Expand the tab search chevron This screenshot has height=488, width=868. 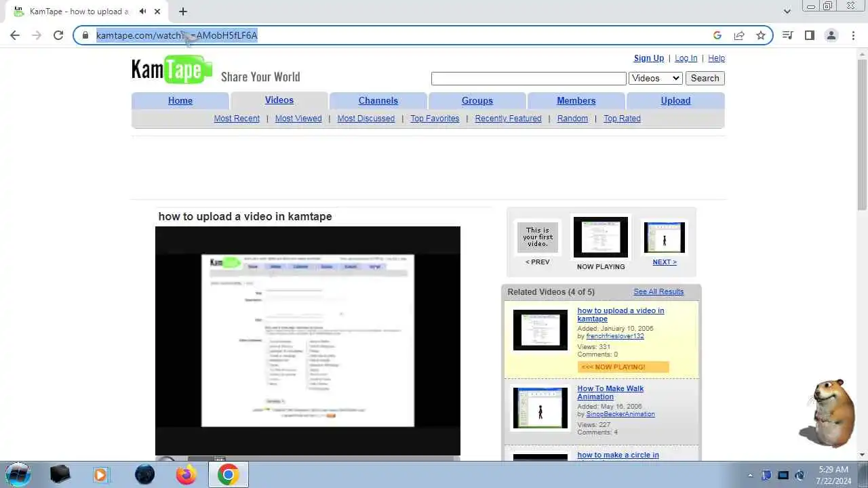click(787, 12)
